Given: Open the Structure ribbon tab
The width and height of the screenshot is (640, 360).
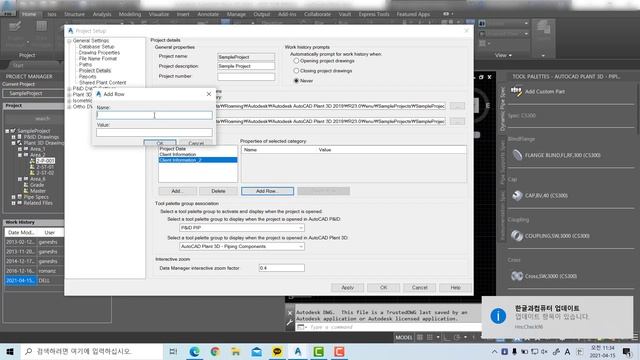Looking at the screenshot, I should (x=74, y=14).
